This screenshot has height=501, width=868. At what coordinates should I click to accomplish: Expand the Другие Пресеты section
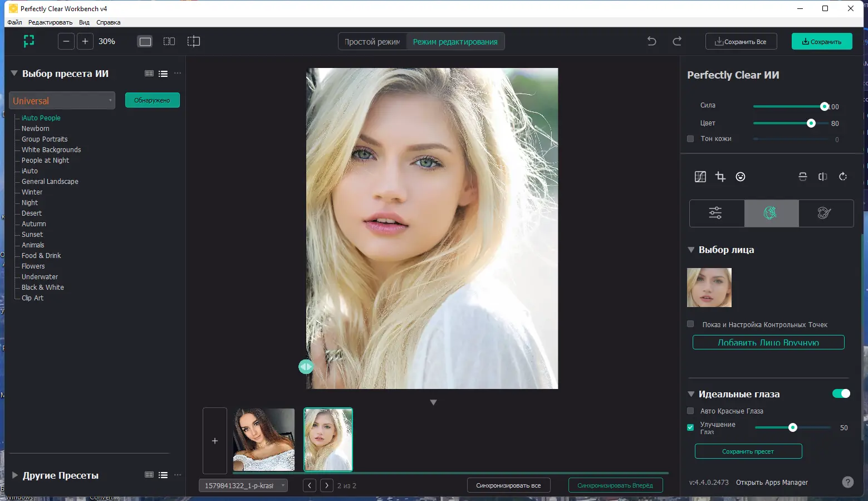pos(15,475)
